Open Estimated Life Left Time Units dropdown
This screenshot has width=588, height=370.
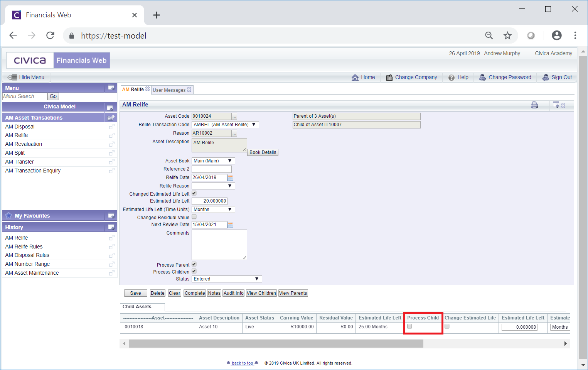(x=213, y=209)
